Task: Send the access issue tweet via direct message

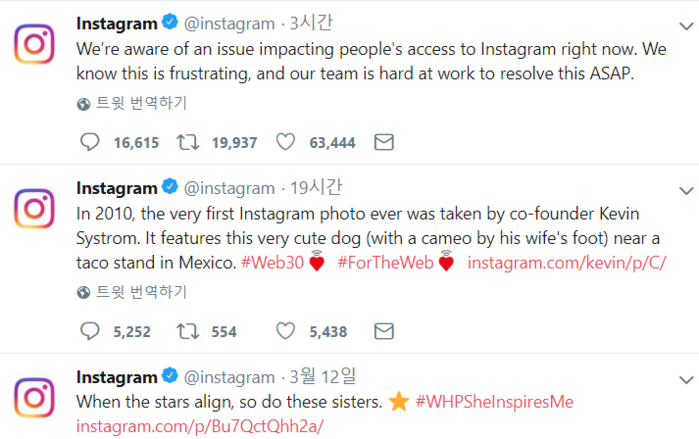Action: pyautogui.click(x=384, y=142)
